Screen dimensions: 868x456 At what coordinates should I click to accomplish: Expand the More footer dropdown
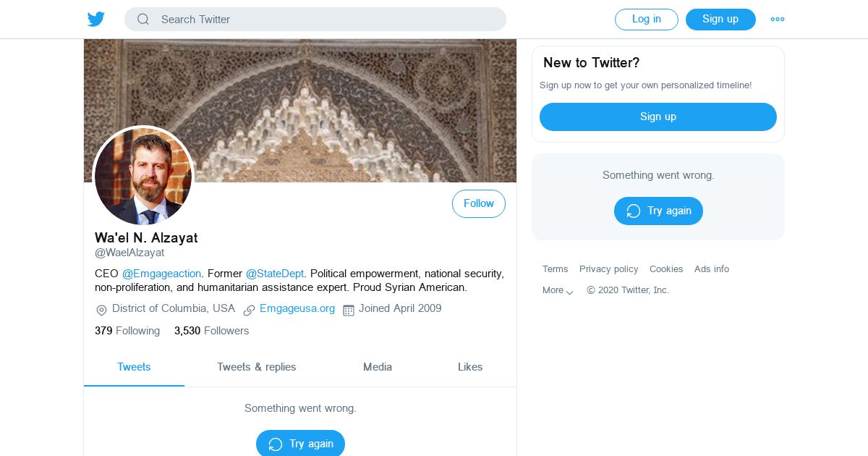click(558, 290)
